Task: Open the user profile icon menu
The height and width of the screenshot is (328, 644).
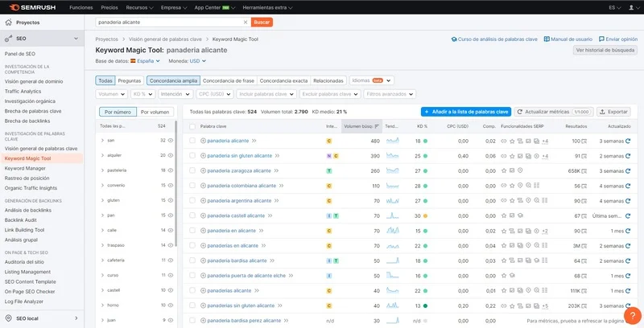Action: pyautogui.click(x=633, y=6)
